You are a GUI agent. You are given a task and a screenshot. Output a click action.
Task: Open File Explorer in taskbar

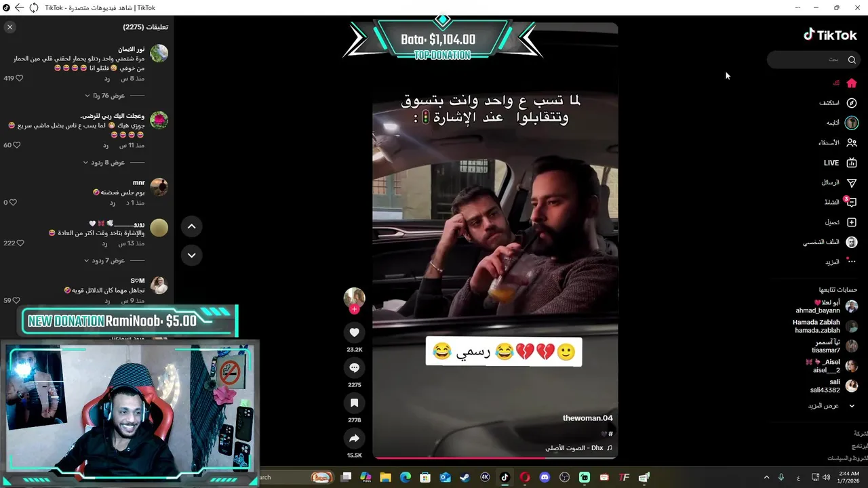(x=385, y=477)
